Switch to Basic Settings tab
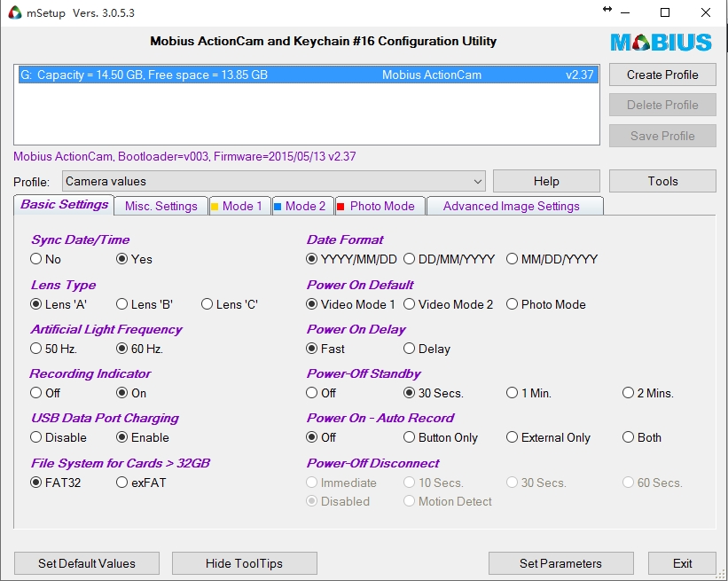728x581 pixels. tap(64, 205)
